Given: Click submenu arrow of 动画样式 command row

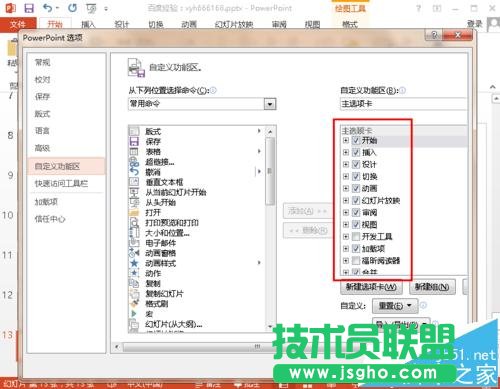Looking at the screenshot, I should [259, 263].
